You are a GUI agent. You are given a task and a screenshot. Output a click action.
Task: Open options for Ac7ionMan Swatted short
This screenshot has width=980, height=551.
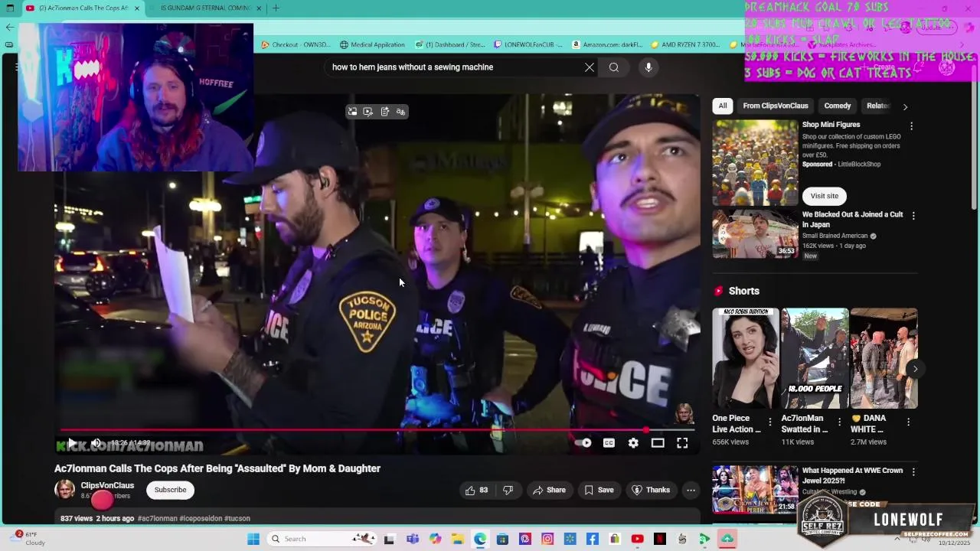pos(839,422)
